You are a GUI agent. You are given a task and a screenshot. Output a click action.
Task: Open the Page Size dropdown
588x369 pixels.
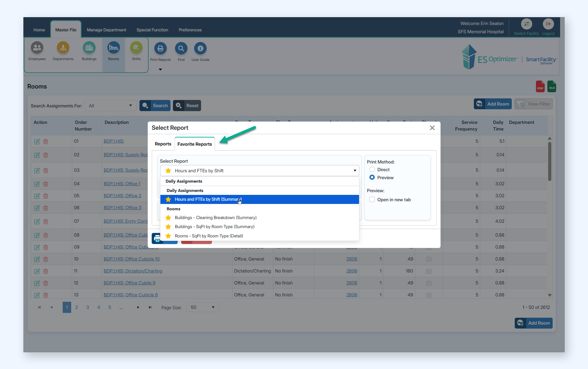202,307
